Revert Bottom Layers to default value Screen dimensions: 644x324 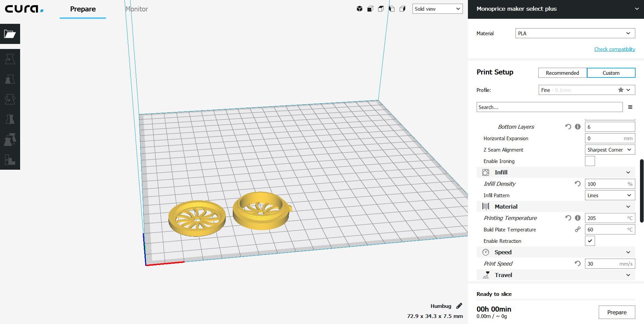(568, 127)
